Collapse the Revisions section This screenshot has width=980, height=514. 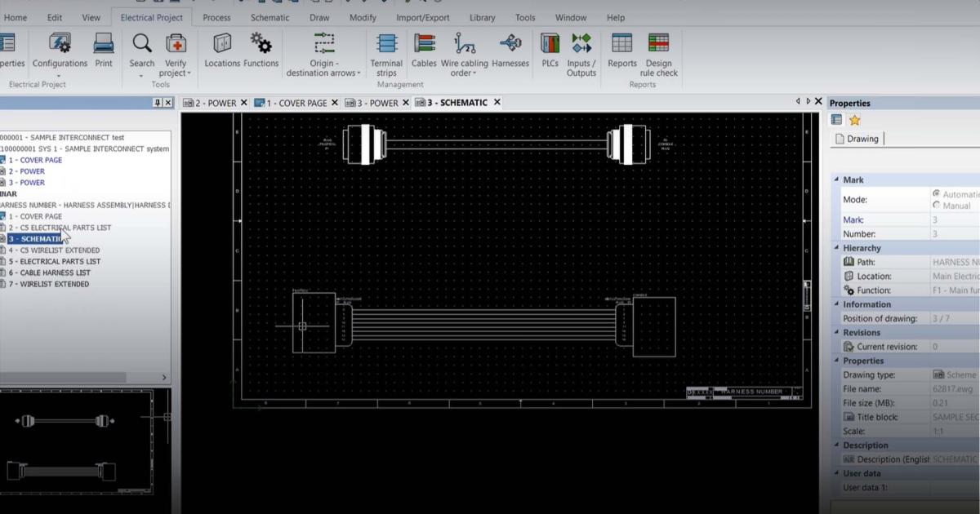(x=835, y=333)
